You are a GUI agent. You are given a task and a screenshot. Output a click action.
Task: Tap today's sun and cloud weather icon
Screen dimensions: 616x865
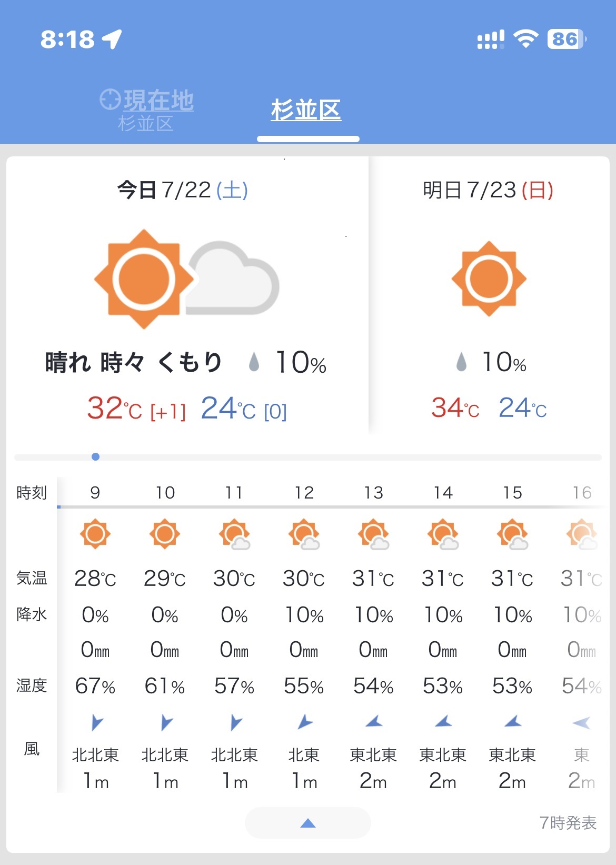(186, 279)
